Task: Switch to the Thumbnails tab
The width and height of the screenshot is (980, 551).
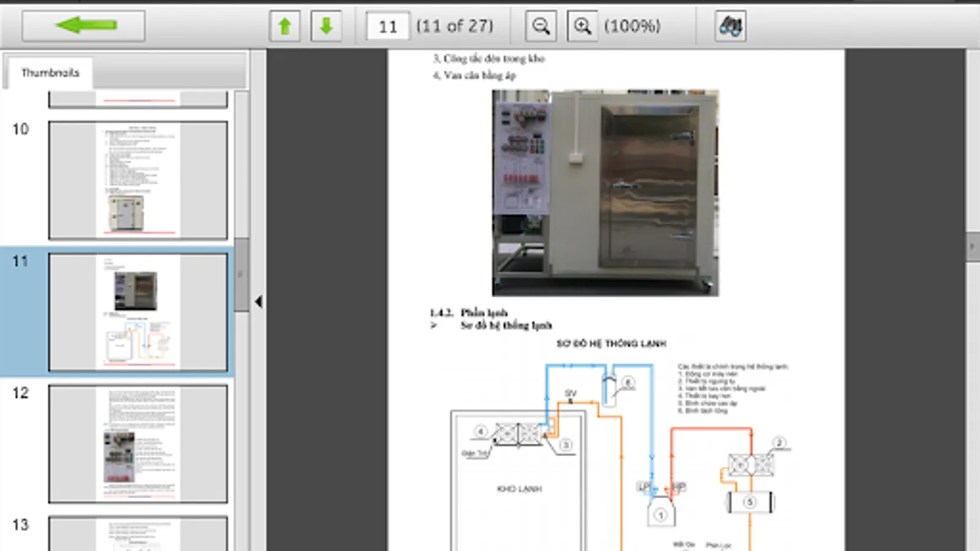Action: click(x=51, y=72)
